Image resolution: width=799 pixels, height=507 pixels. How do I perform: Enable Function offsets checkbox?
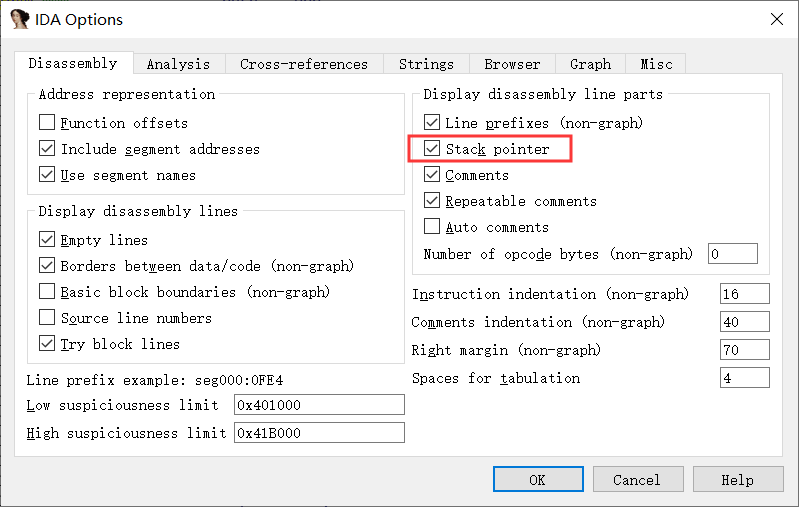[47, 122]
